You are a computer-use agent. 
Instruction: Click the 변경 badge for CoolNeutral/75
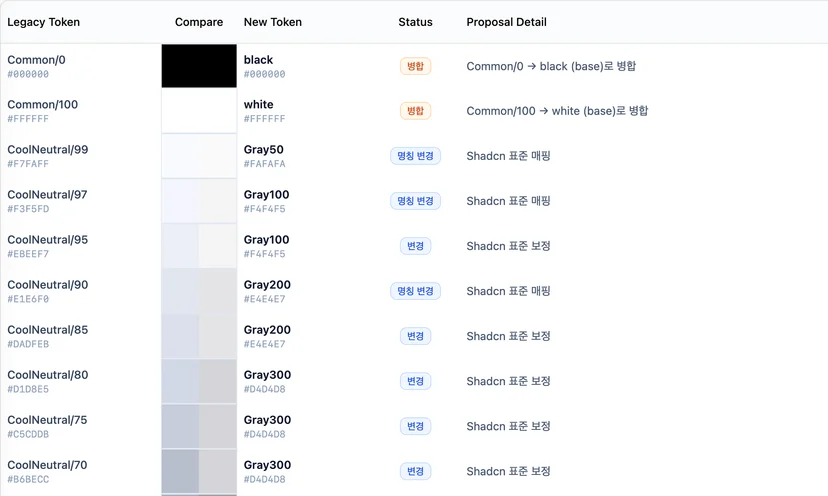click(416, 426)
